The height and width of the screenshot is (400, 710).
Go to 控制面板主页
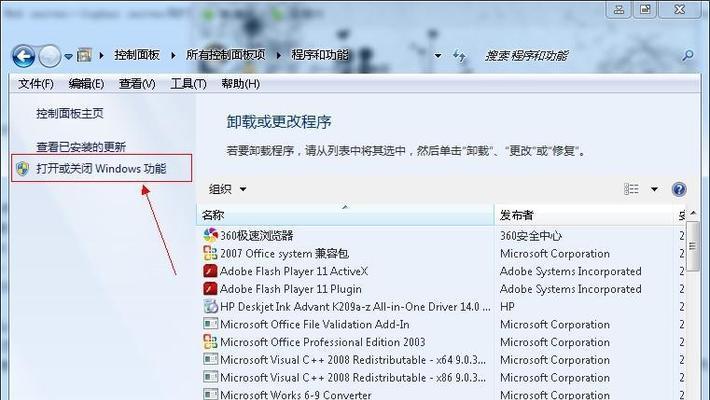pyautogui.click(x=70, y=113)
